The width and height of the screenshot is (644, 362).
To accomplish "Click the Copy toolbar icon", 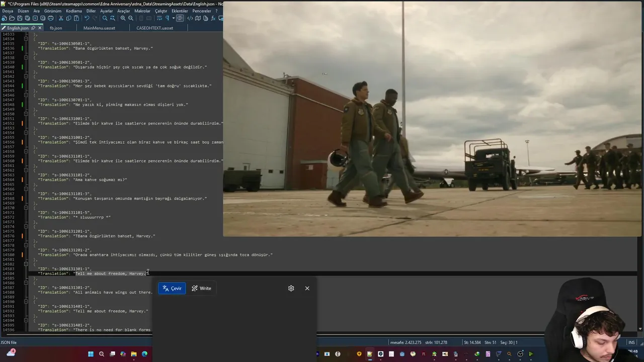I will [x=69, y=18].
